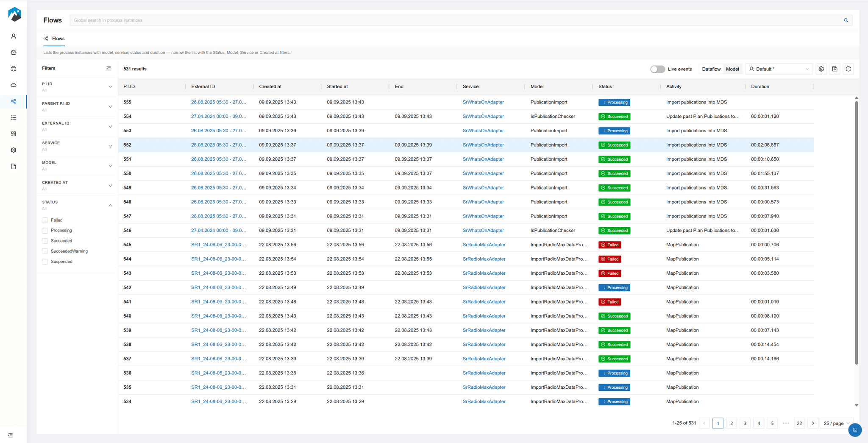Sort by Duration column header
868x443 pixels.
[x=760, y=86]
